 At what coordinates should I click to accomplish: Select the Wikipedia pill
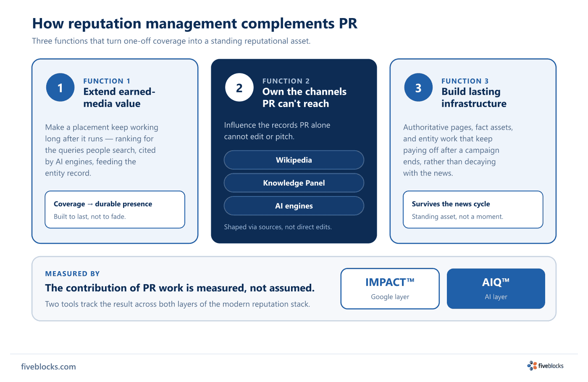pyautogui.click(x=294, y=160)
